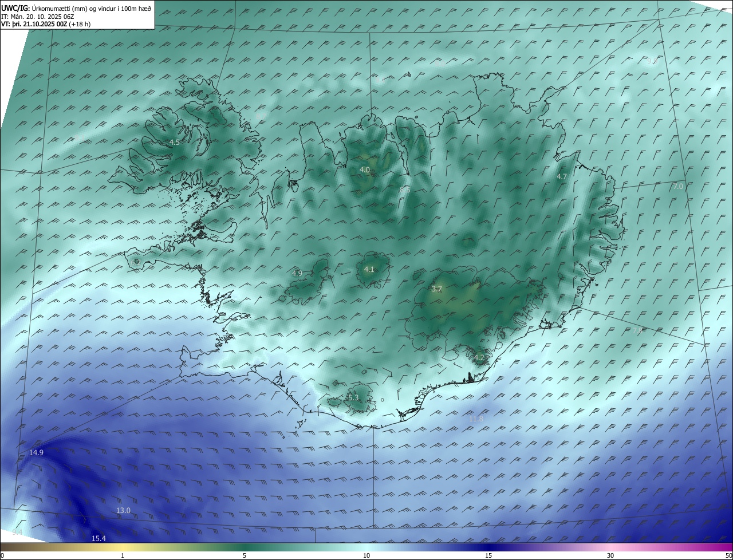Screen dimensions: 733x560
Task: Pick the dark green color band above the 5 label
Action: [x=245, y=547]
